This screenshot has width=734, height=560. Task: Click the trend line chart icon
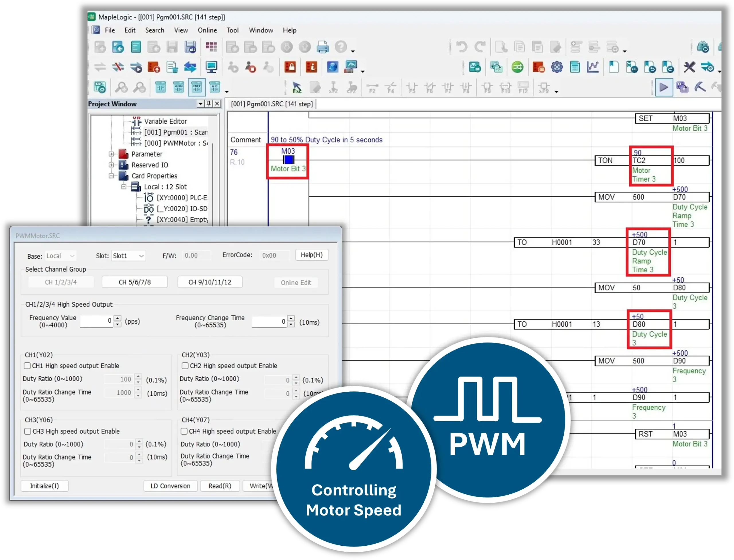pyautogui.click(x=593, y=67)
